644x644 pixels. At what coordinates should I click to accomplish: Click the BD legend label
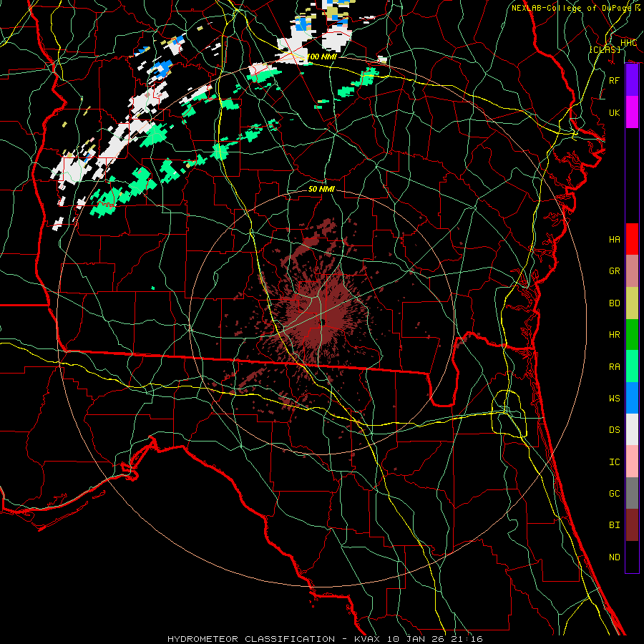(x=615, y=303)
